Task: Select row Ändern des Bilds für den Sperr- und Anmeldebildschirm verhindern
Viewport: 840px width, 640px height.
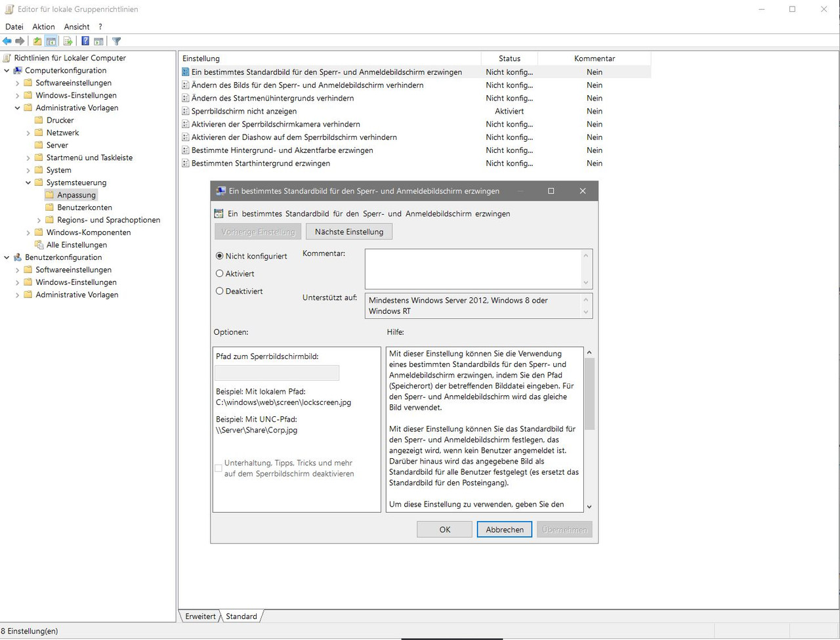Action: coord(415,85)
